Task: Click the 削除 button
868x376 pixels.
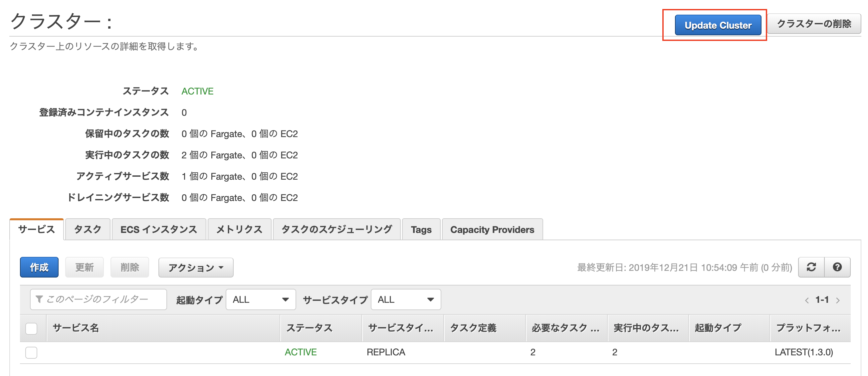Action: (x=130, y=267)
